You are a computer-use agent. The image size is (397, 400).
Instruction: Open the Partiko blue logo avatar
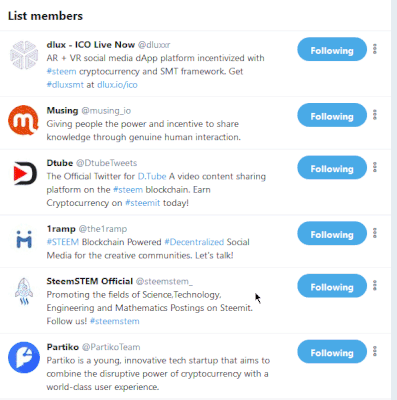coord(24,357)
